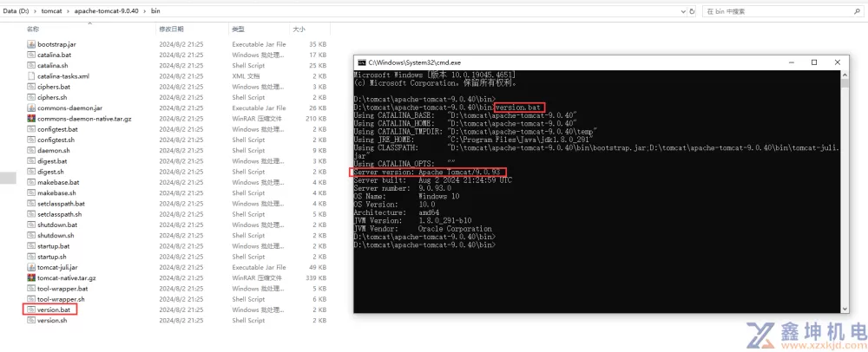Select the makebase.bat file icon

[x=31, y=182]
